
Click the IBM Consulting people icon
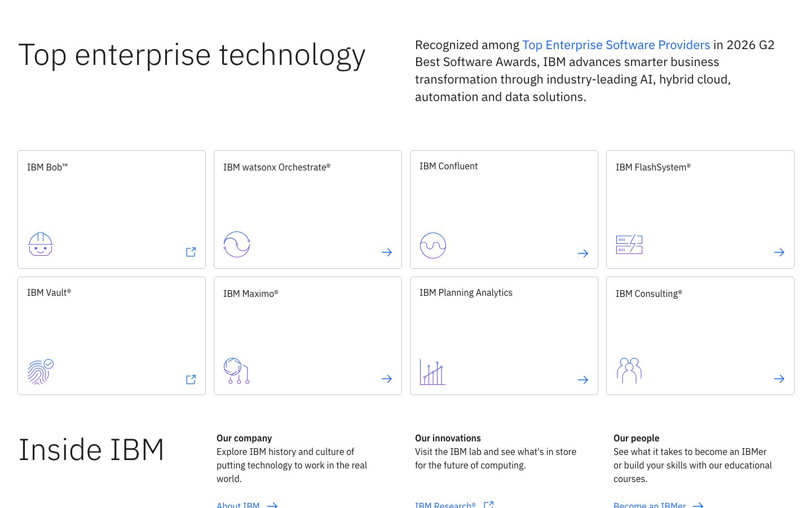click(x=629, y=371)
